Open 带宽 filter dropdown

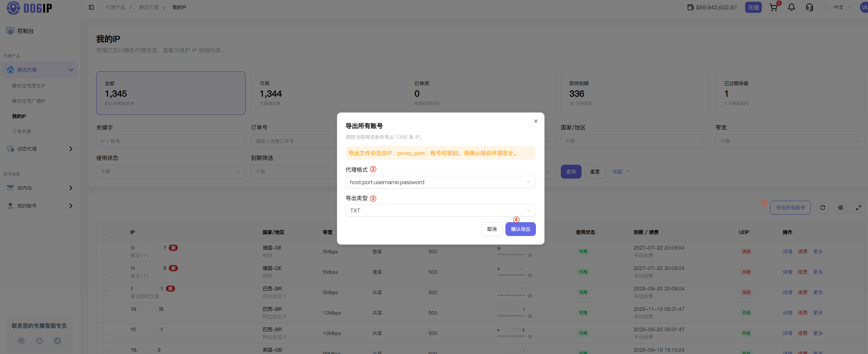click(x=790, y=141)
